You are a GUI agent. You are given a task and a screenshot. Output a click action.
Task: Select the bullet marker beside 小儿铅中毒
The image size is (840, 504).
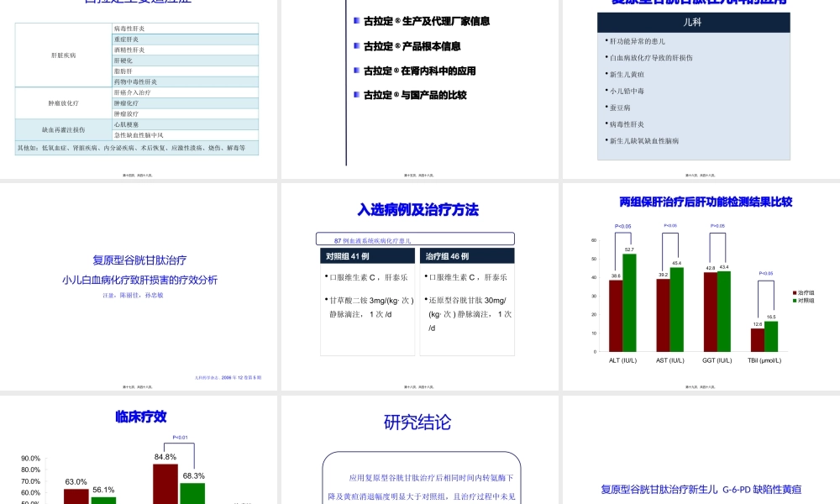click(x=606, y=91)
